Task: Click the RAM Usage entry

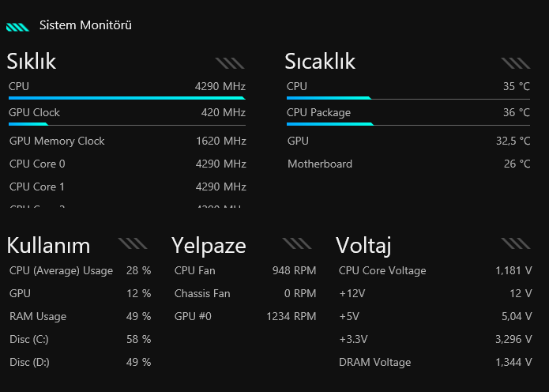Action: 80,317
